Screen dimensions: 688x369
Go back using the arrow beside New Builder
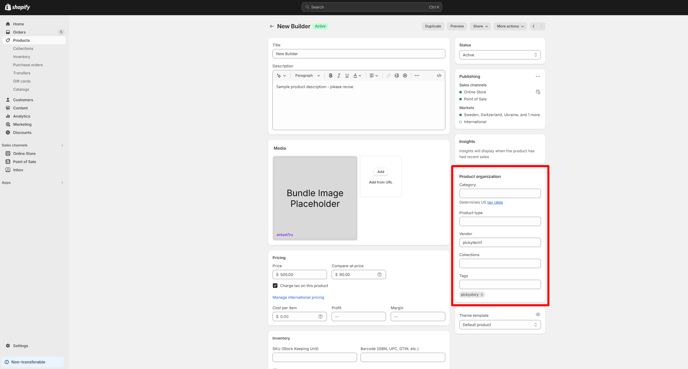click(x=272, y=26)
